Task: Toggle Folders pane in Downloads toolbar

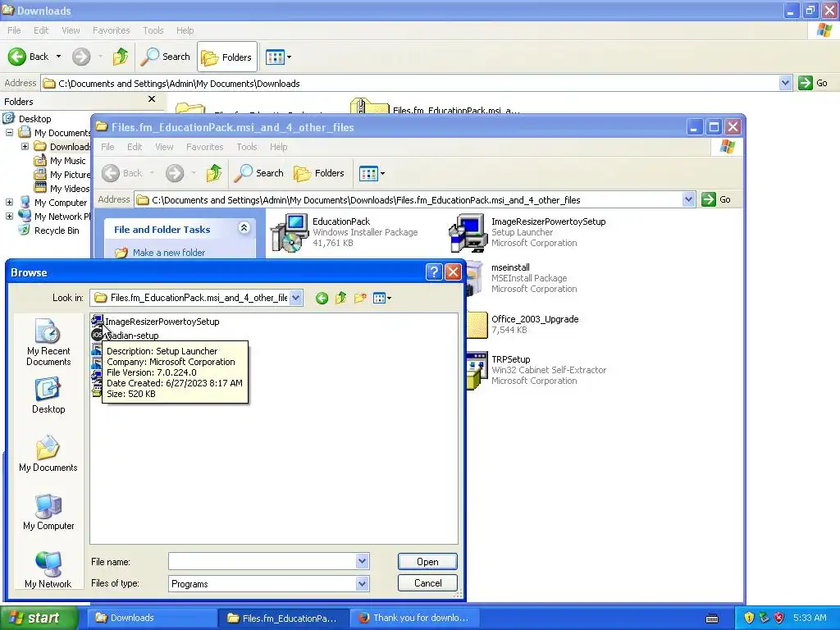Action: (227, 57)
